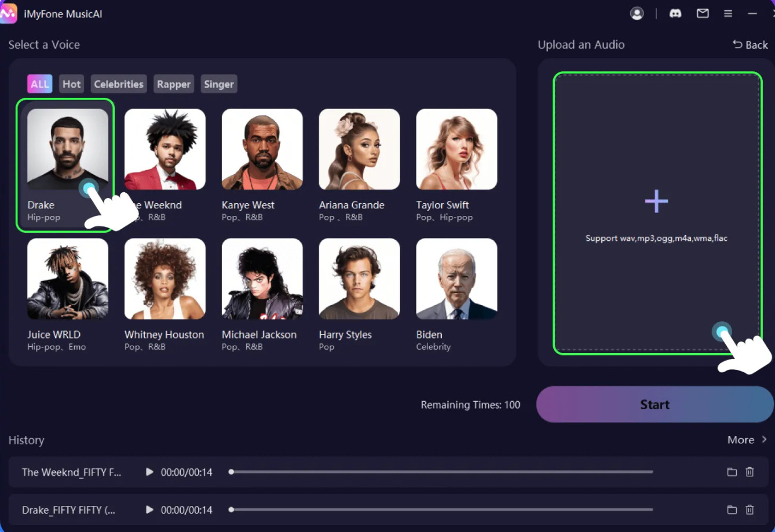
Task: Show ALL voices tab
Action: pos(40,84)
